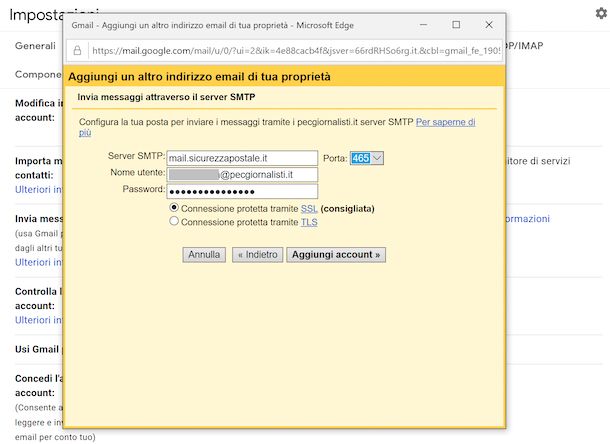Open the SSL help link
The height and width of the screenshot is (444, 610).
(309, 209)
